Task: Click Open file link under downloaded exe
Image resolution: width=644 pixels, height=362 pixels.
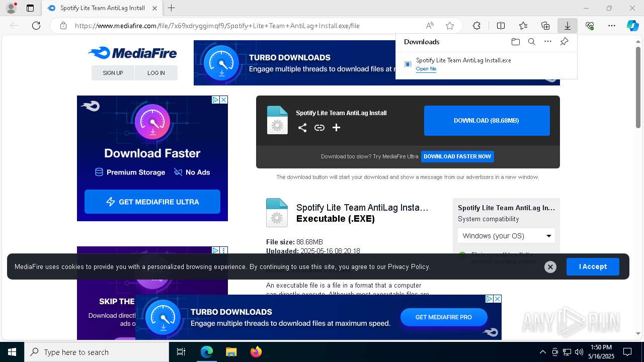Action: click(x=426, y=69)
